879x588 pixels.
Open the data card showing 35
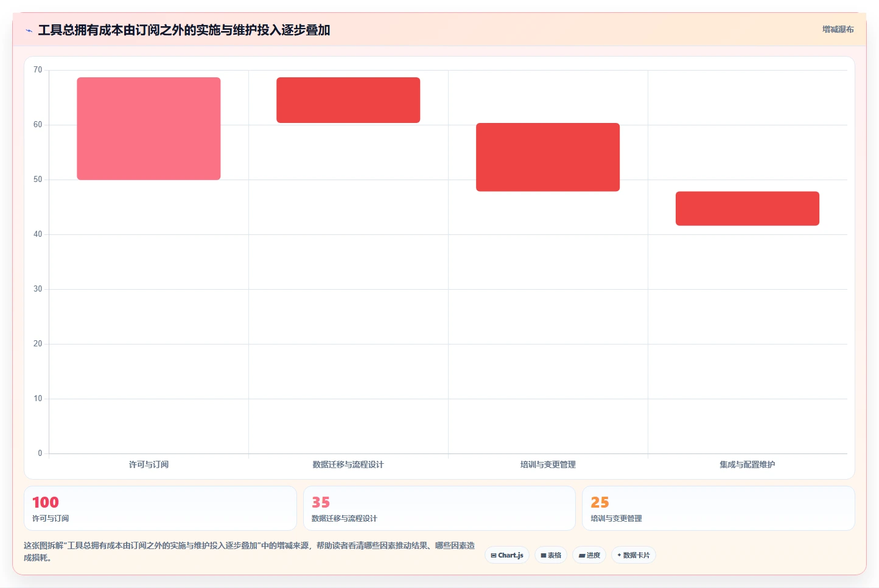click(x=439, y=508)
